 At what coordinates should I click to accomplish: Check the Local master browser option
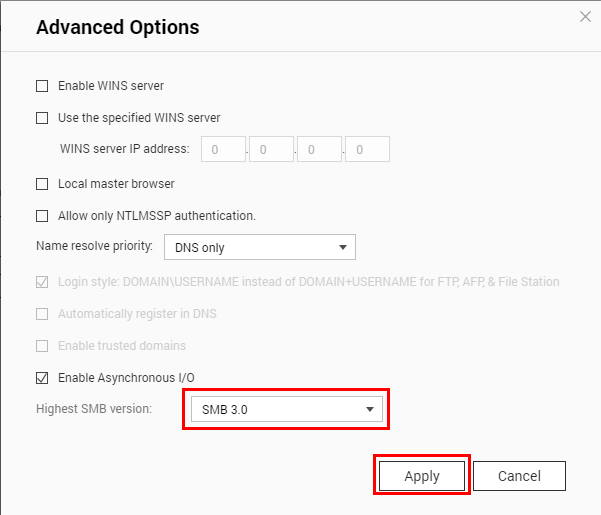point(42,184)
